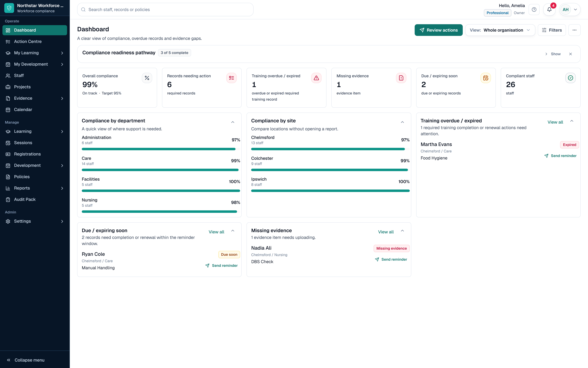Click the 3 of 5 complete badge
The image size is (588, 368).
point(174,53)
